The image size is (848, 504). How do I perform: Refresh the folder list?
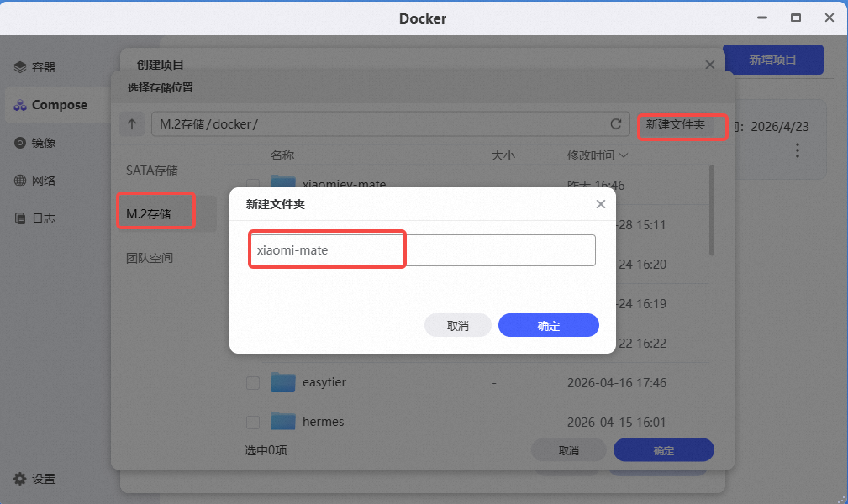click(615, 123)
